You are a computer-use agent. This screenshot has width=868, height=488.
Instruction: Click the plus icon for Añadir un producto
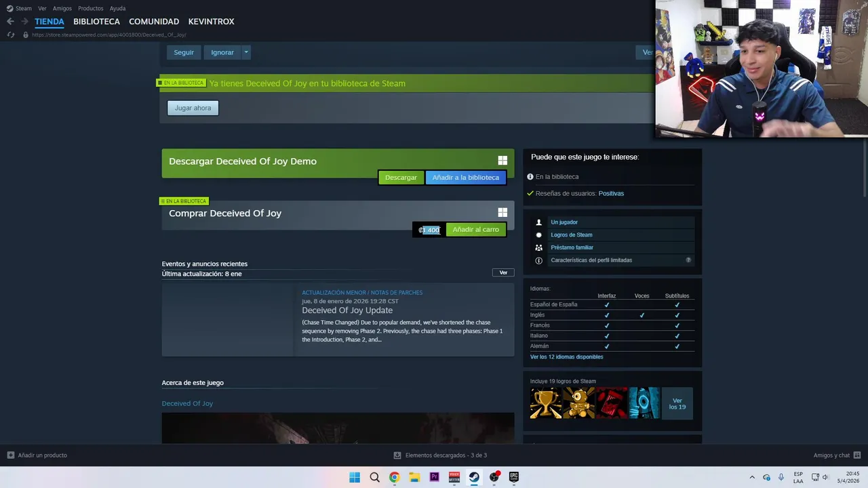[10, 455]
